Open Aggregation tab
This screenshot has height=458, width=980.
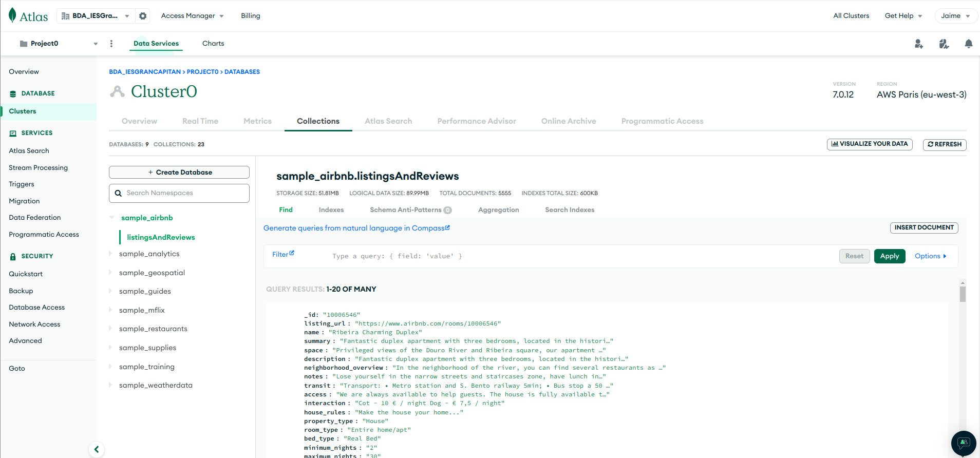(498, 210)
